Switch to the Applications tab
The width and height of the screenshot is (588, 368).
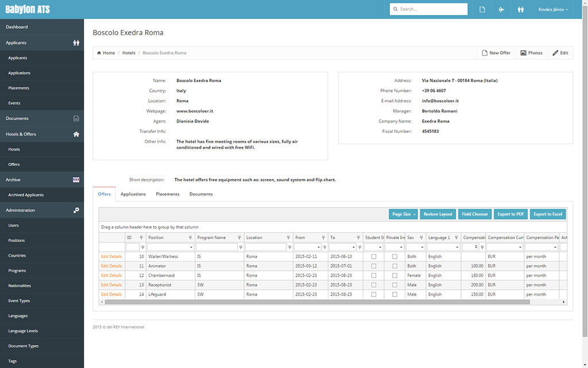click(133, 194)
